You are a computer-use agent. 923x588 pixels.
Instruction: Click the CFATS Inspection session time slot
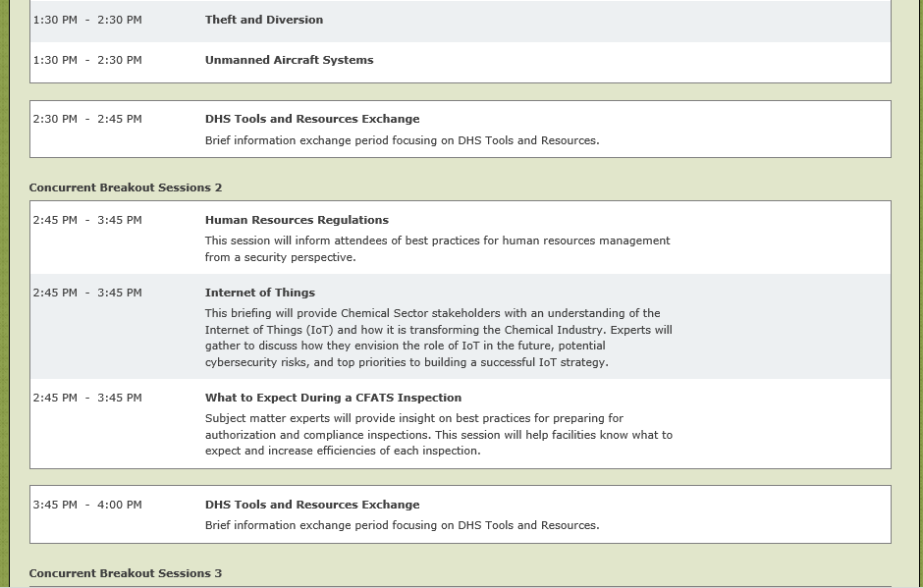click(x=87, y=398)
